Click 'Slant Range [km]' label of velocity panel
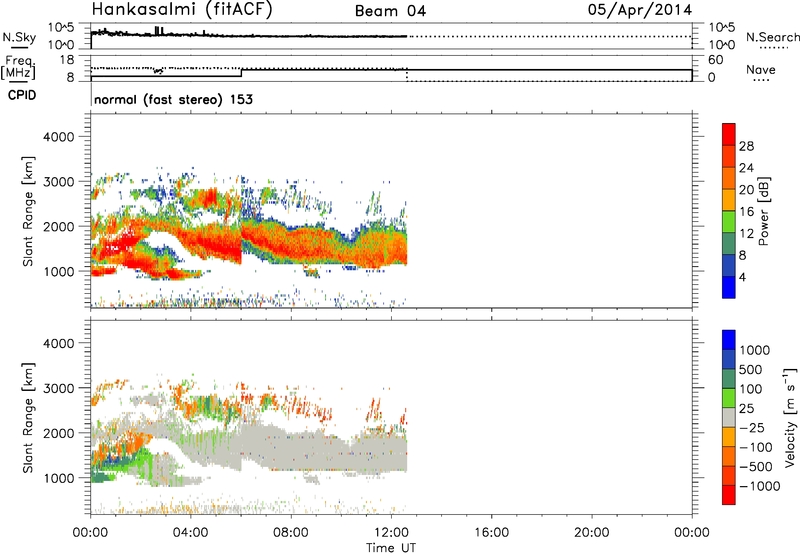The height and width of the screenshot is (554, 800). (x=28, y=418)
